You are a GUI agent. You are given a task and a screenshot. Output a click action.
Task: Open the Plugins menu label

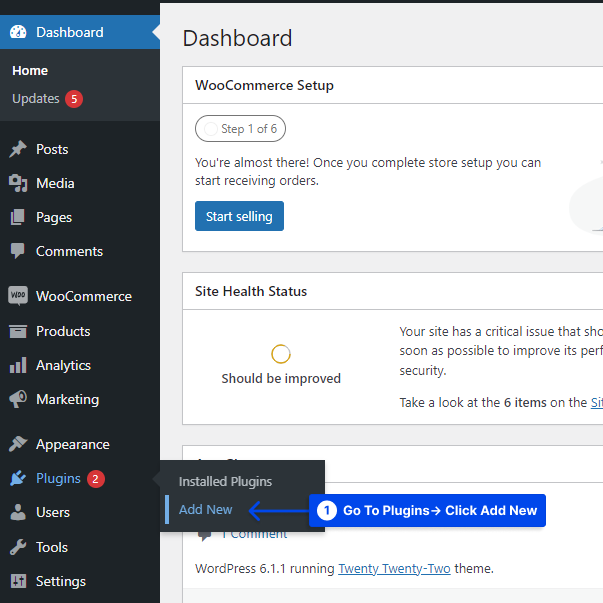pyautogui.click(x=58, y=478)
